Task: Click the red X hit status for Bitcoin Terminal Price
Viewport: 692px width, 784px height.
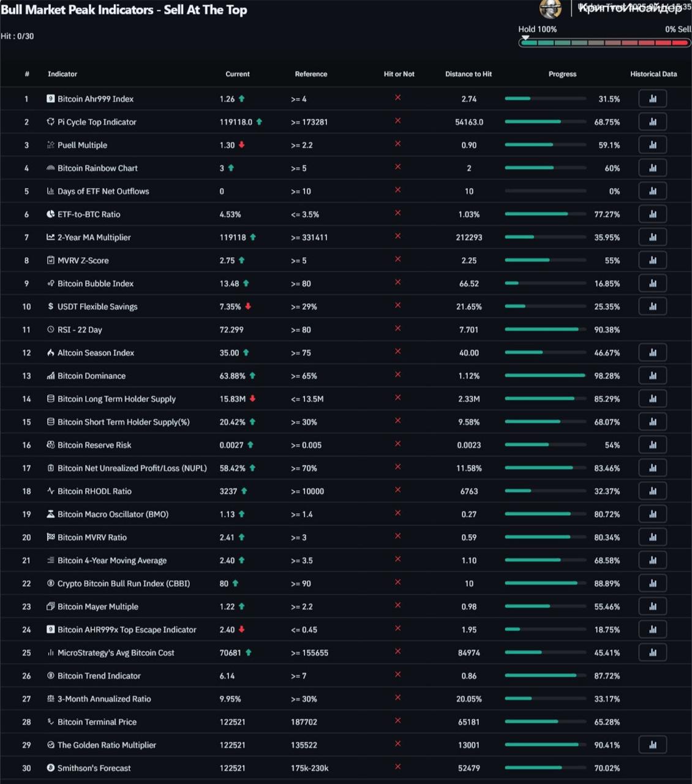Action: 398,721
